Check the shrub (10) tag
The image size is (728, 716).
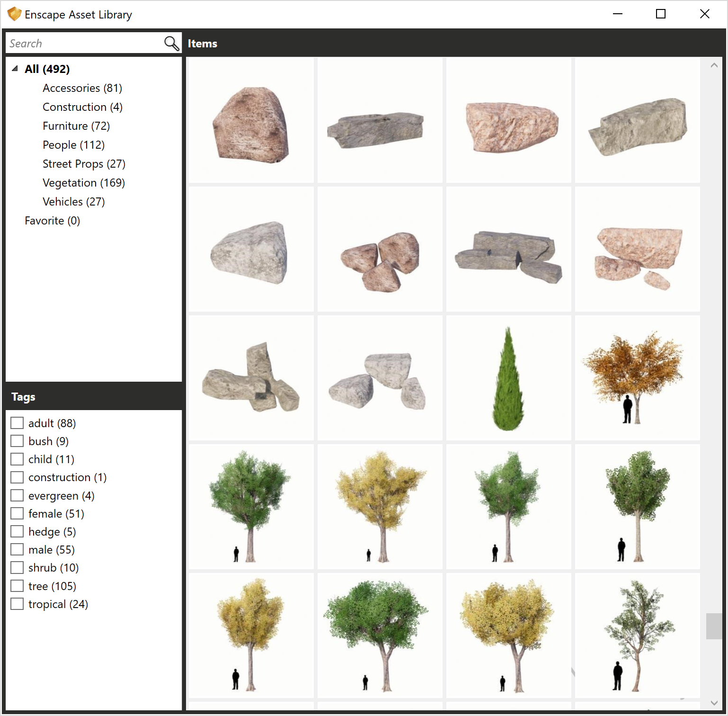[x=17, y=567]
